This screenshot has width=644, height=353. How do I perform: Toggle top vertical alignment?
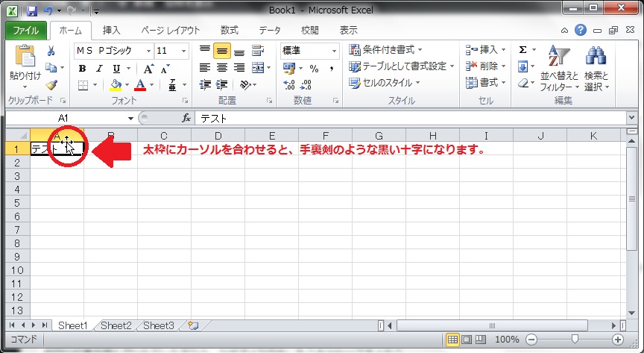coord(204,51)
